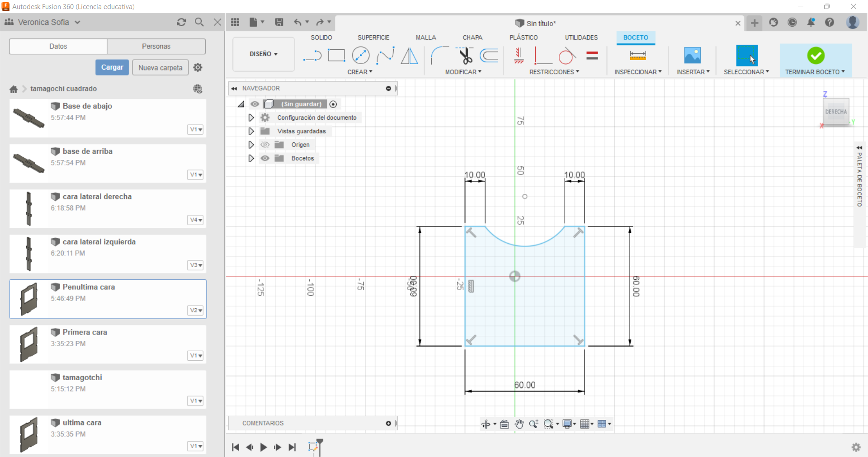Select the Trim scissors tool
The height and width of the screenshot is (457, 868).
(464, 56)
